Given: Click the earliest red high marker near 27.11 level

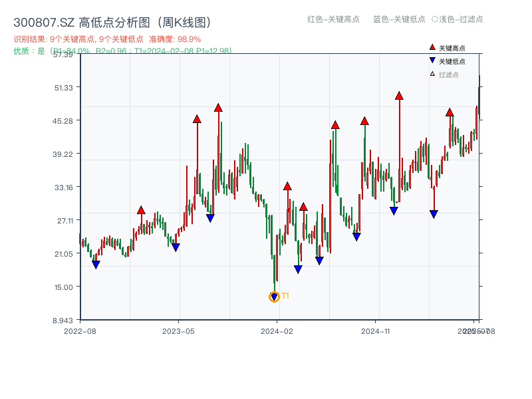Looking at the screenshot, I should click(141, 210).
